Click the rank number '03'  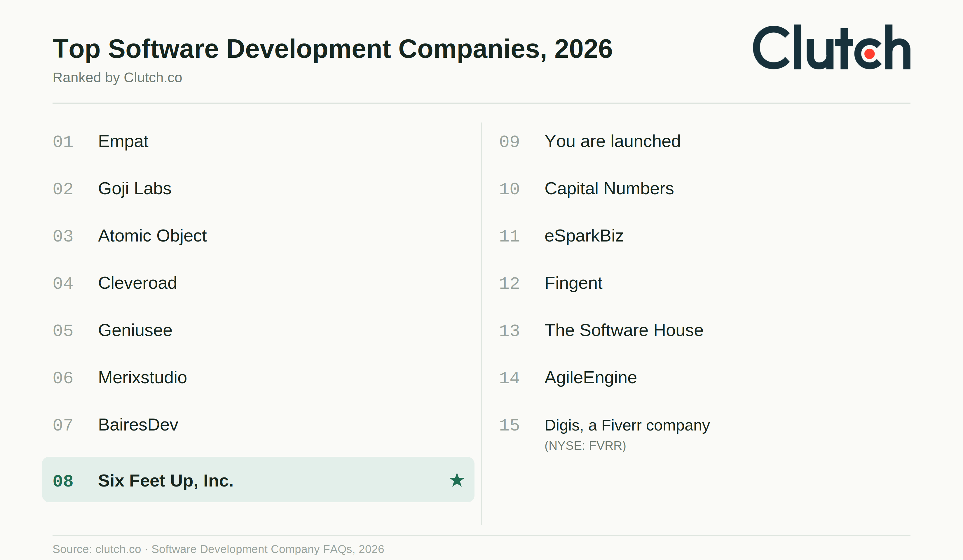coord(63,237)
